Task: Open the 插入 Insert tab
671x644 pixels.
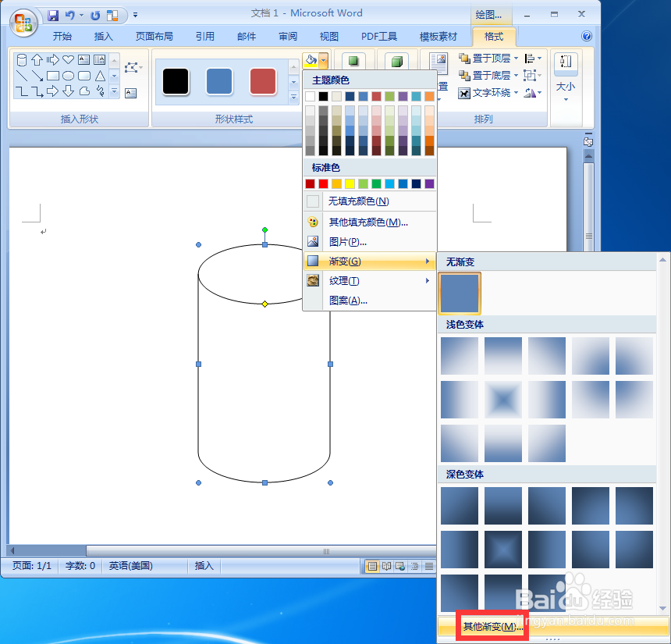Action: 103,37
